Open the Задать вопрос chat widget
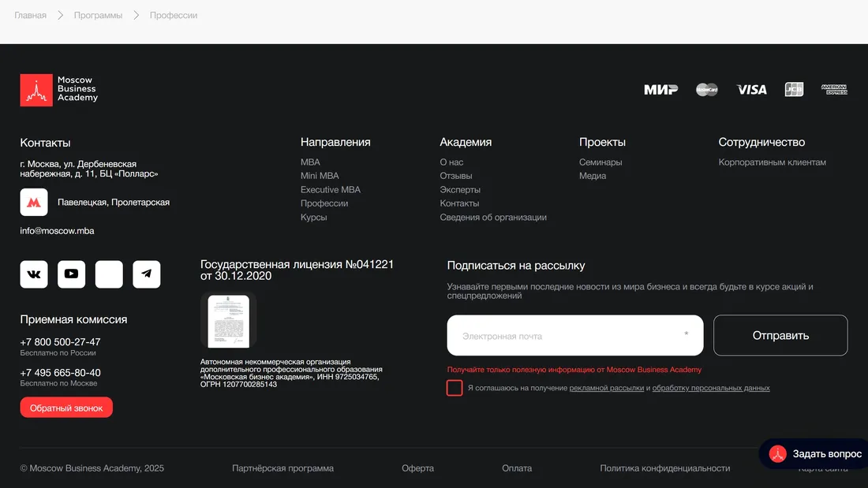This screenshot has height=488, width=868. pos(813,453)
